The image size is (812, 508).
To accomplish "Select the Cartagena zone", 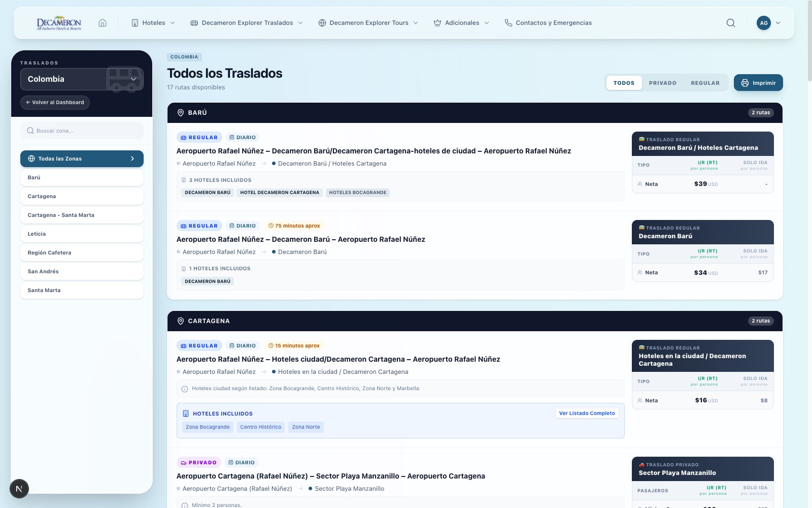I will pyautogui.click(x=82, y=196).
